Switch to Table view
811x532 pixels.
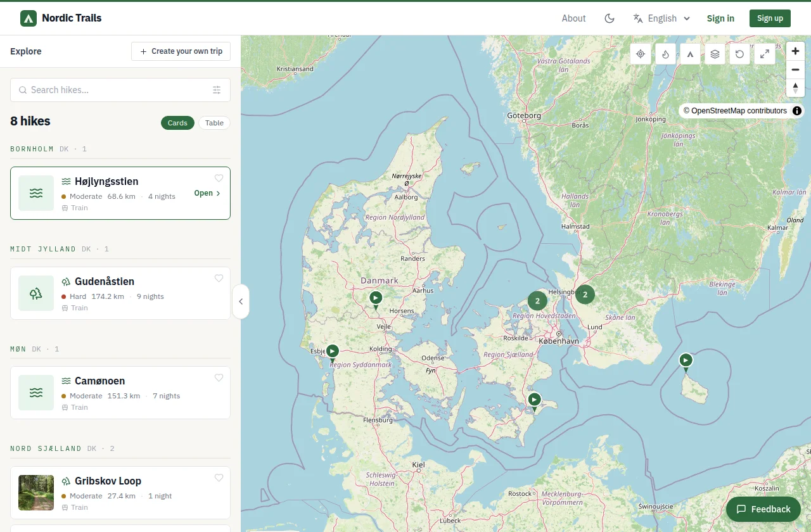coord(214,123)
